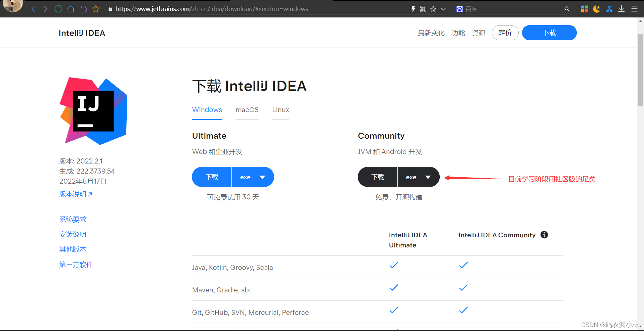Click the 'Git, GitHub, SVN, Mercurial, Perforce' text

click(x=251, y=313)
